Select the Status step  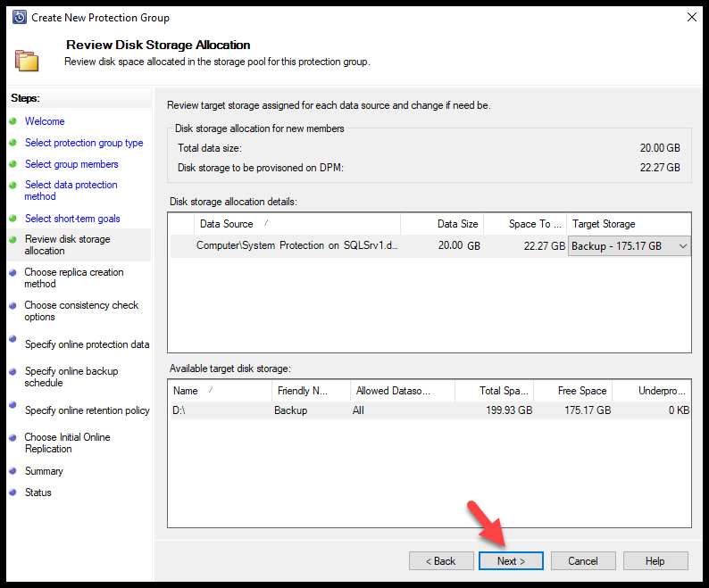coord(38,493)
